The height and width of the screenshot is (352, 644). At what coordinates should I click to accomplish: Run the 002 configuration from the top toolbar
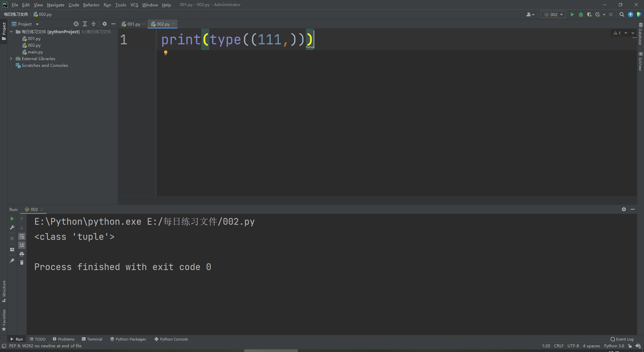572,14
